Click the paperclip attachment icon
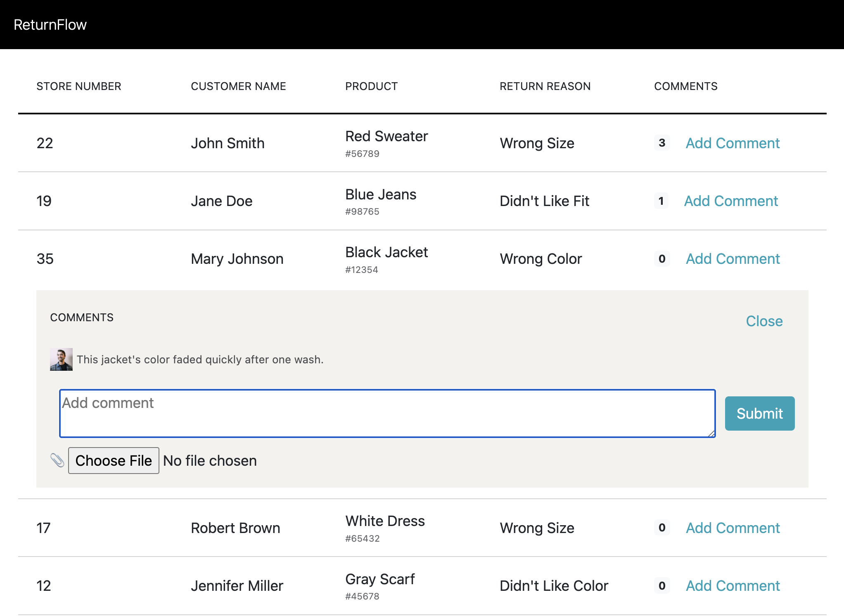 [x=57, y=460]
